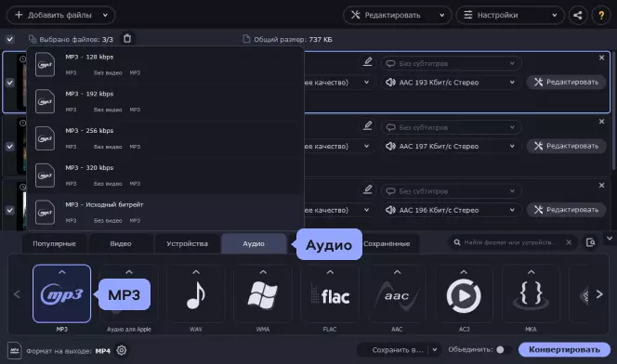Click the pencil icon of third file
The width and height of the screenshot is (617, 364).
click(368, 189)
